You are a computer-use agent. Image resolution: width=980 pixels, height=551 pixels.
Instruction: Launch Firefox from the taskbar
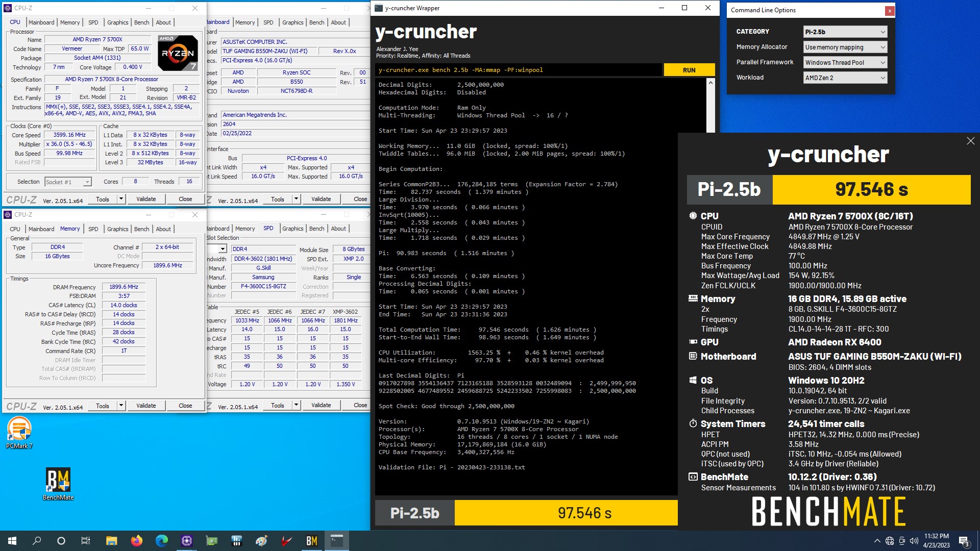click(137, 541)
